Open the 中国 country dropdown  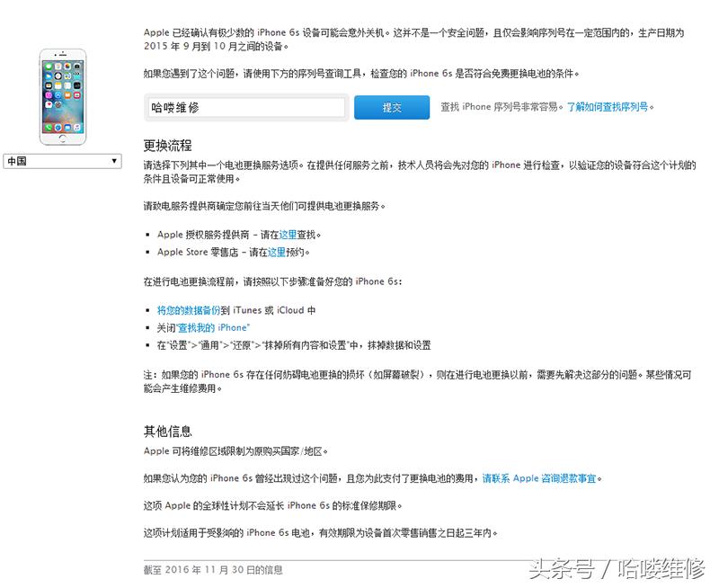(62, 161)
